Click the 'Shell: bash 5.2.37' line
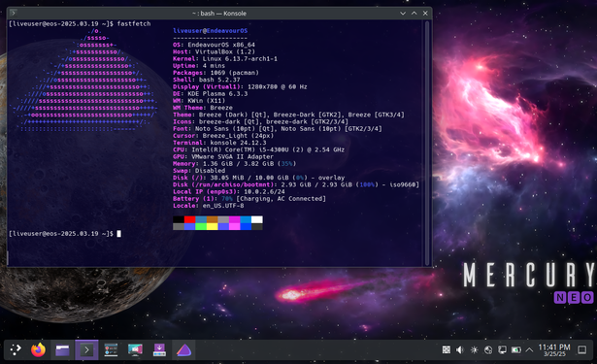The height and width of the screenshot is (364, 597). pyautogui.click(x=207, y=80)
